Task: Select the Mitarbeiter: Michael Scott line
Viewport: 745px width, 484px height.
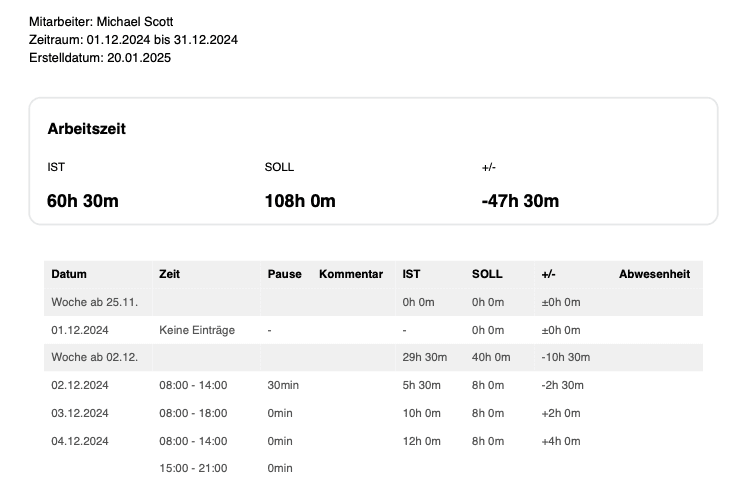Action: click(x=101, y=22)
